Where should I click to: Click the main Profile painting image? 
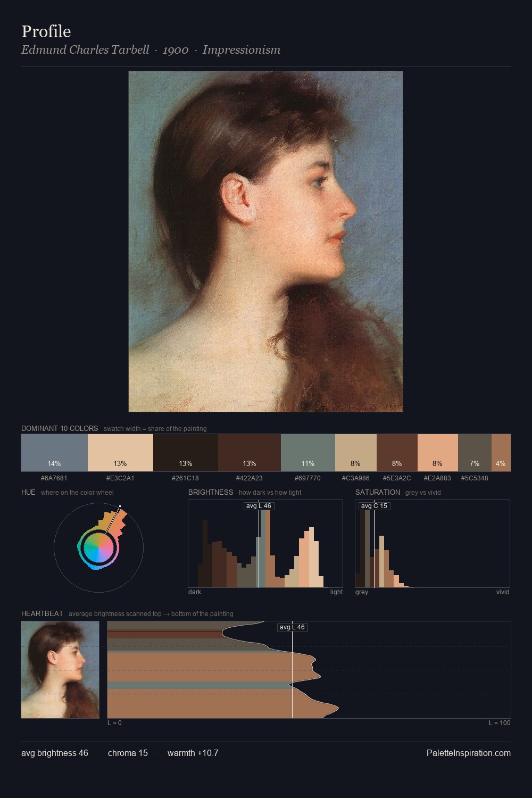tap(265, 242)
